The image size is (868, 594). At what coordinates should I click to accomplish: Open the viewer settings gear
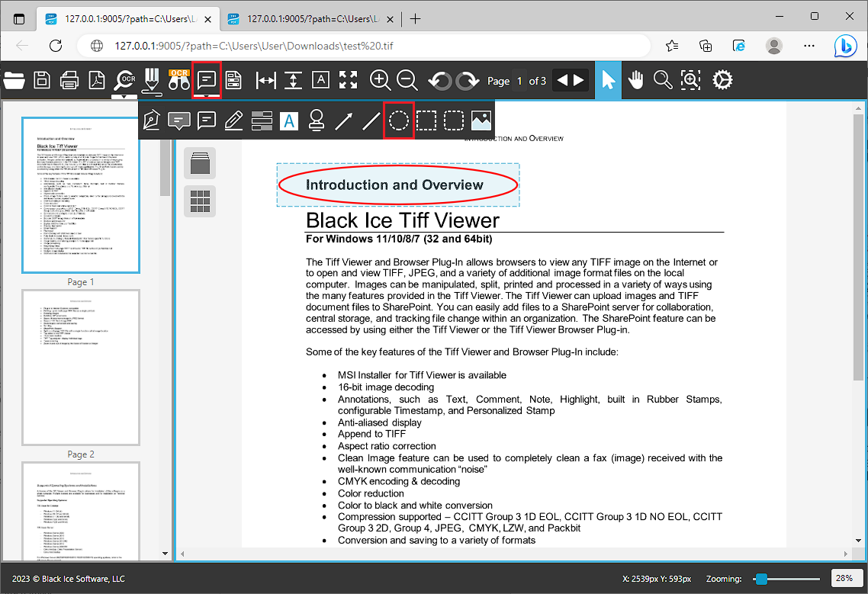pos(722,81)
